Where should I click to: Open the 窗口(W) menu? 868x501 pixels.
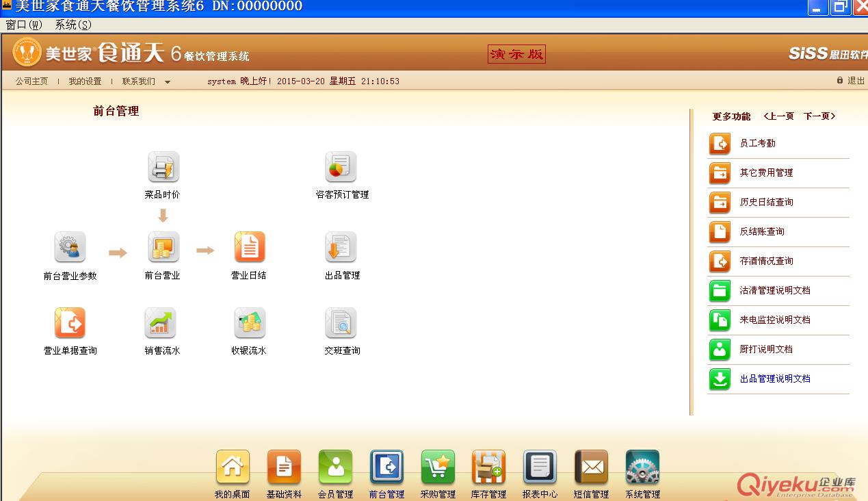tap(24, 25)
